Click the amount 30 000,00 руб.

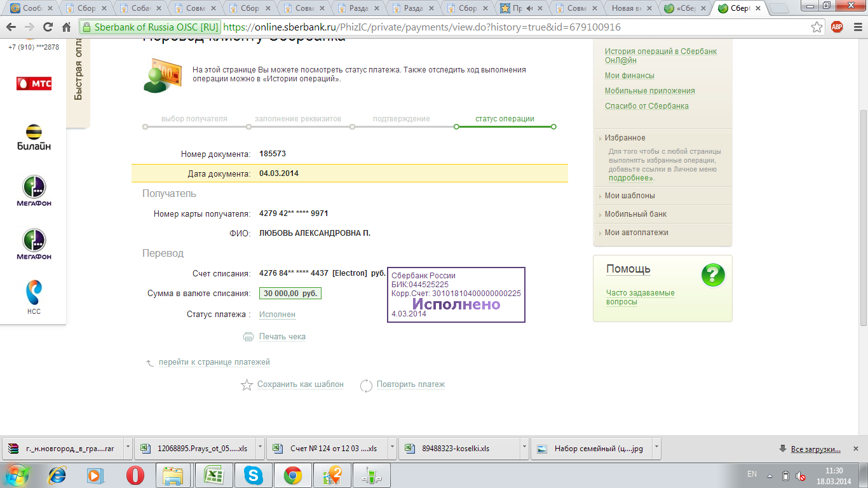pos(290,294)
